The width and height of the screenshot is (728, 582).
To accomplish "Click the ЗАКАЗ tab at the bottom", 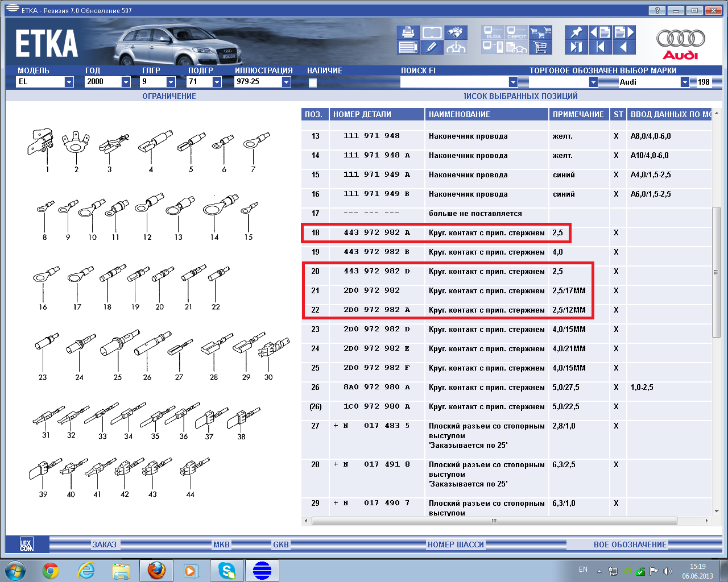I will [104, 544].
